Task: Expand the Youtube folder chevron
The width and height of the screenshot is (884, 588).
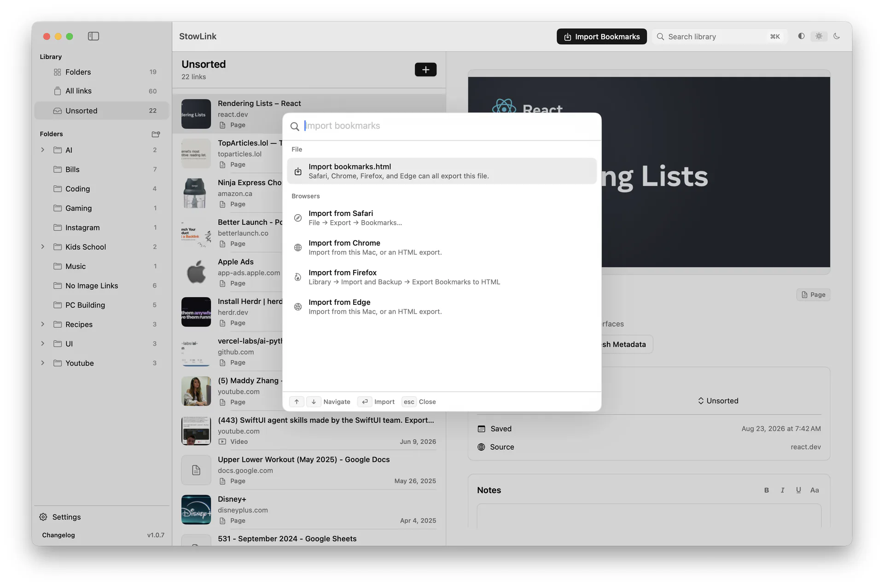Action: (x=43, y=363)
